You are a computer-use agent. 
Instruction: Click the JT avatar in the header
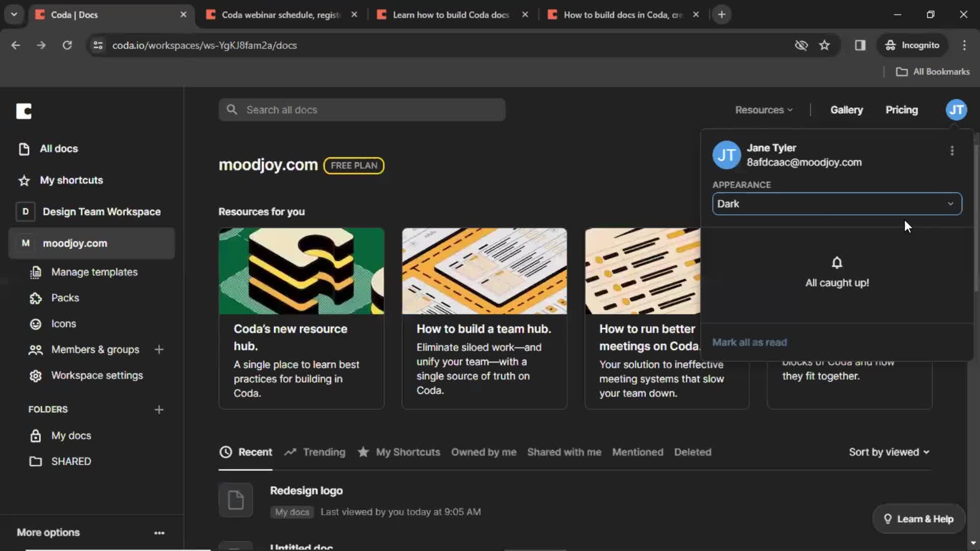coord(956,110)
